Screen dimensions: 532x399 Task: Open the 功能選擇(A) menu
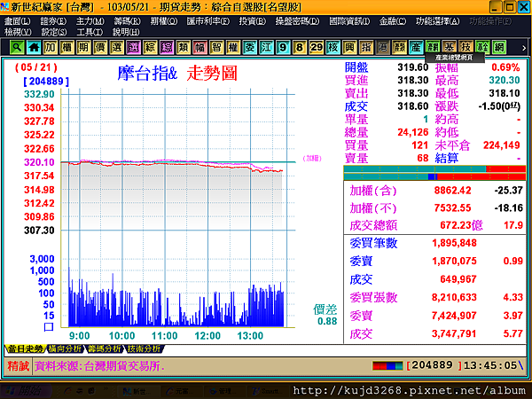pos(438,21)
